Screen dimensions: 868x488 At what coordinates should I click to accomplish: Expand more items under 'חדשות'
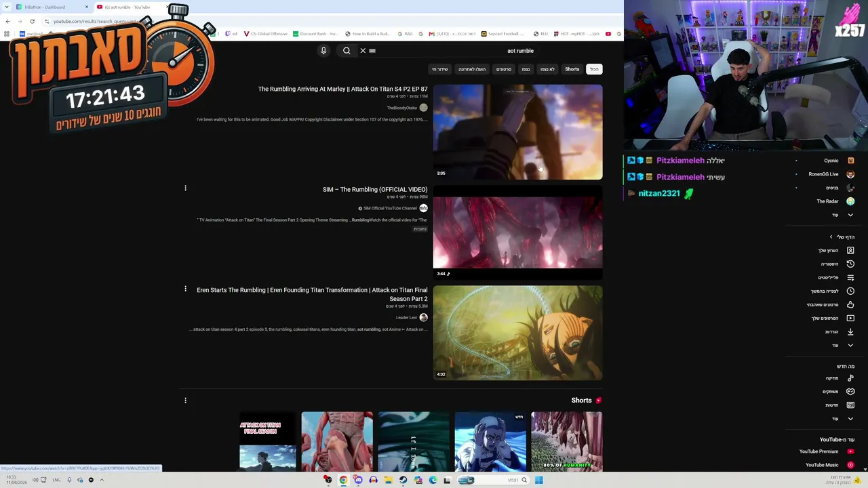click(850, 419)
